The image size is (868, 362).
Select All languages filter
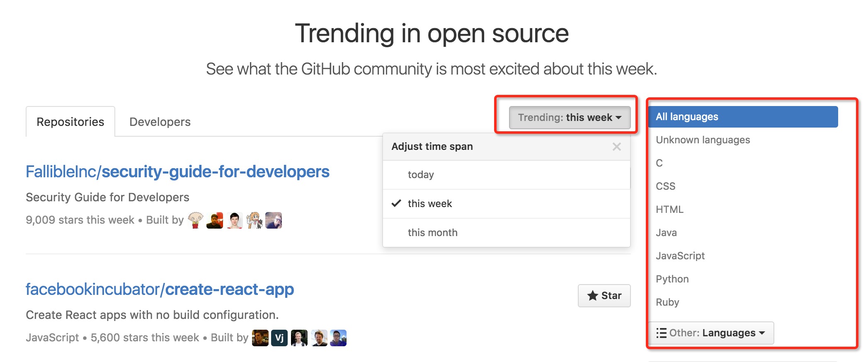(743, 117)
